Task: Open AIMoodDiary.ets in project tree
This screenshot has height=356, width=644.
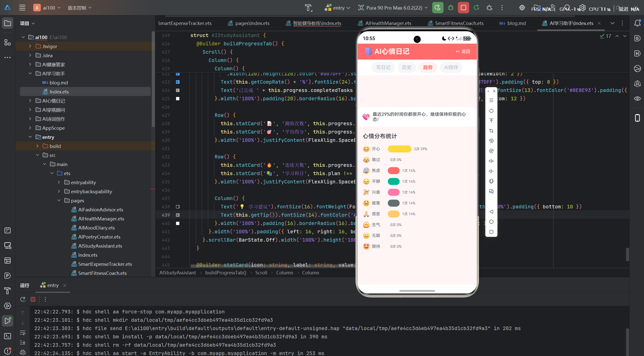Action: pyautogui.click(x=96, y=228)
